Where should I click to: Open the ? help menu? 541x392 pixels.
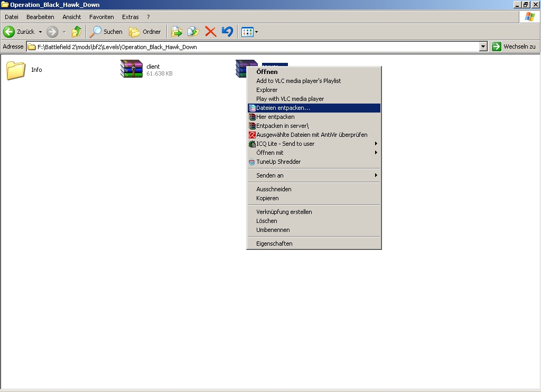(148, 17)
